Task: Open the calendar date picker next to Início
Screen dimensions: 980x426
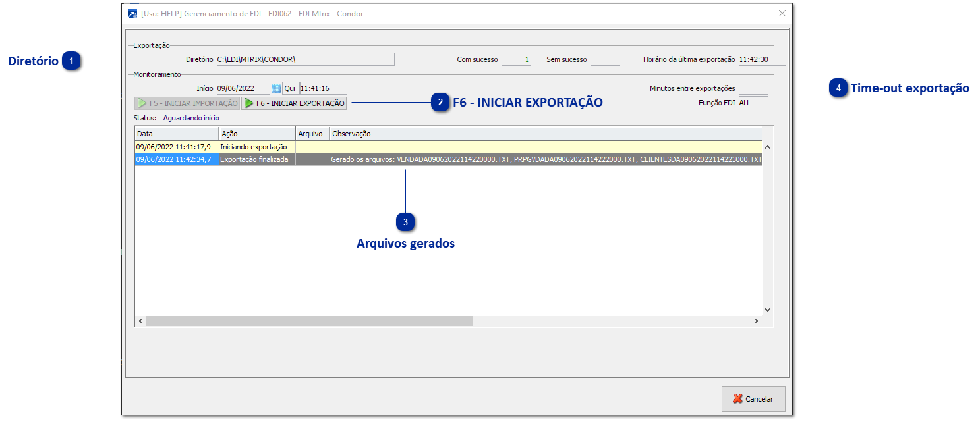Action: [275, 88]
